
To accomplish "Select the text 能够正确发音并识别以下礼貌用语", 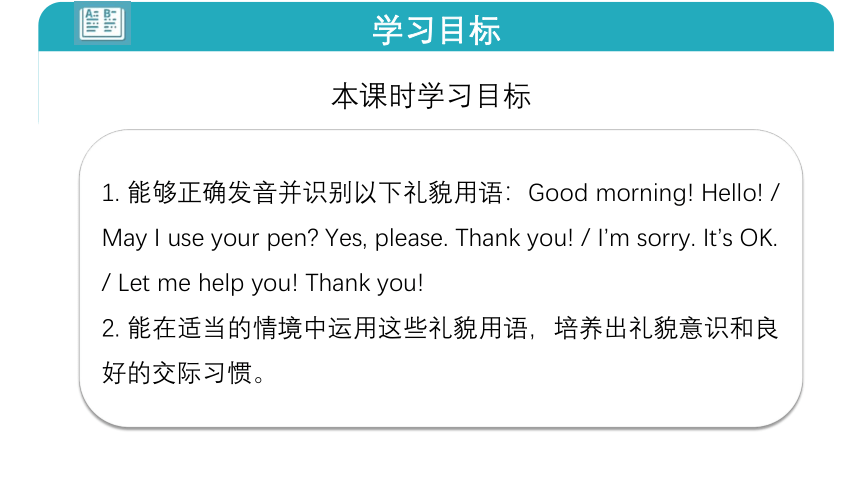I will [x=315, y=193].
